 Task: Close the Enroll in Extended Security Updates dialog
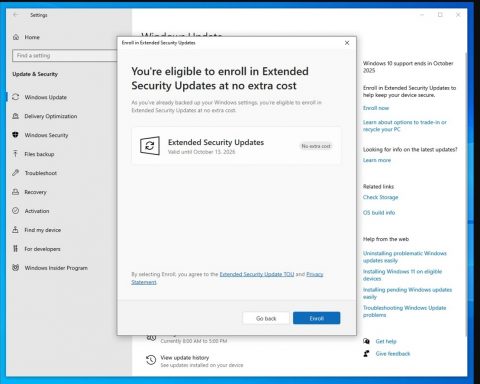pos(347,43)
